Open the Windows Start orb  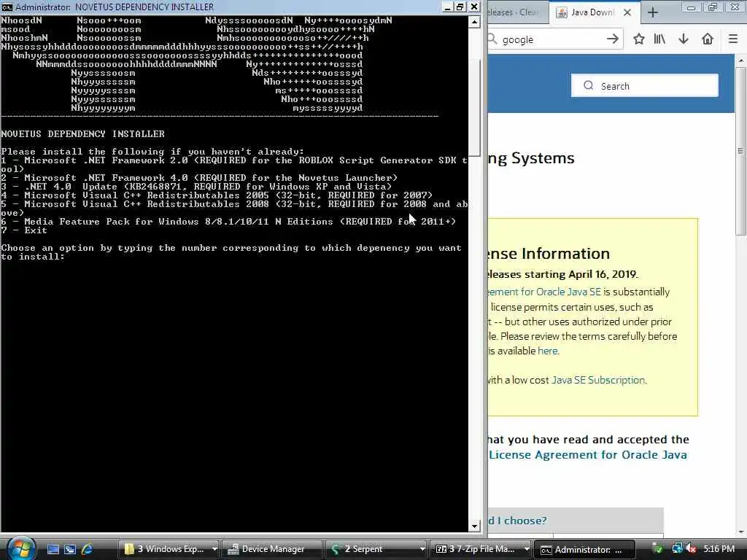20,548
